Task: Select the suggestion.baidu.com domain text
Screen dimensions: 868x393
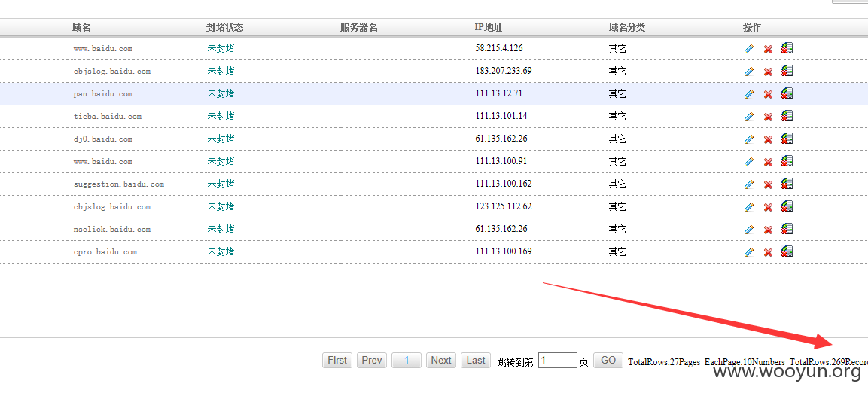Action: 118,184
